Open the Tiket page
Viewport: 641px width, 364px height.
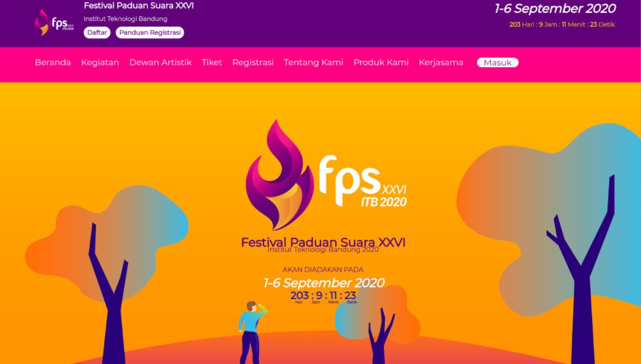tap(212, 62)
